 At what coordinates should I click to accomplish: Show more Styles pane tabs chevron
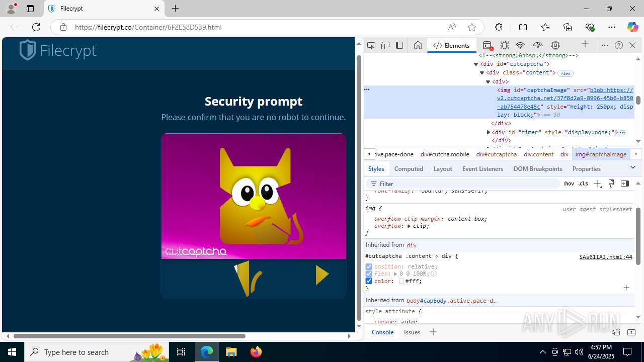(633, 167)
